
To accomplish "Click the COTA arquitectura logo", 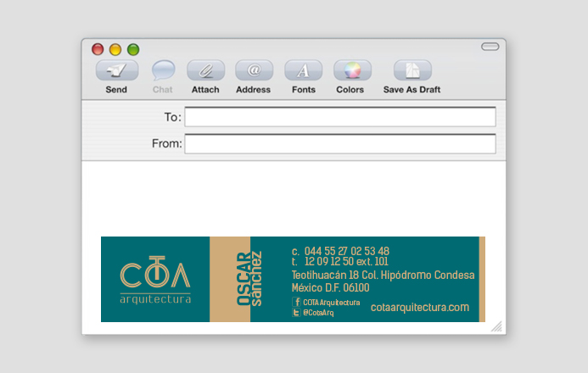I will [155, 280].
